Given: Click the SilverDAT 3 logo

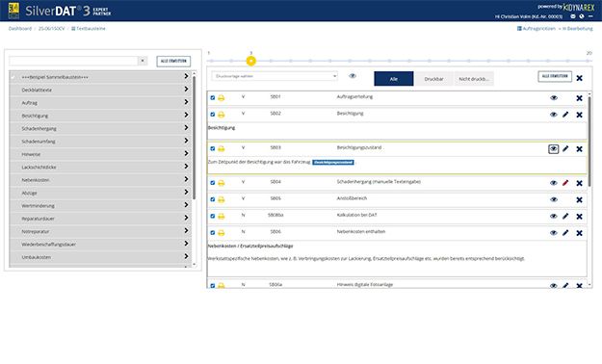Looking at the screenshot, I should click(x=60, y=11).
